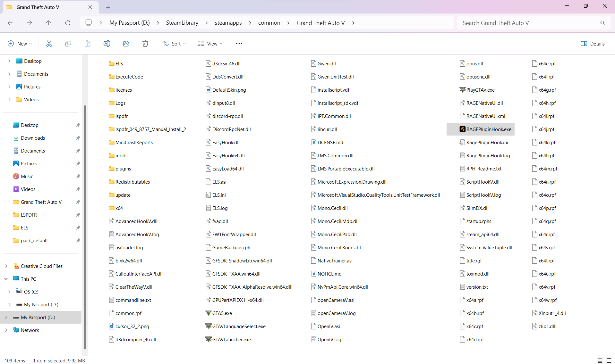
Task: Click the Grand Theft Auto V tab
Action: point(50,7)
